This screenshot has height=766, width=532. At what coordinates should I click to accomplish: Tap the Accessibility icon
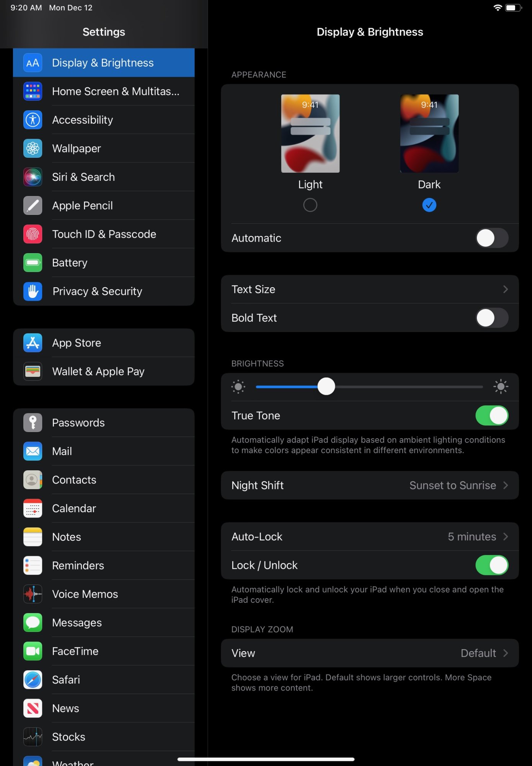(x=33, y=120)
